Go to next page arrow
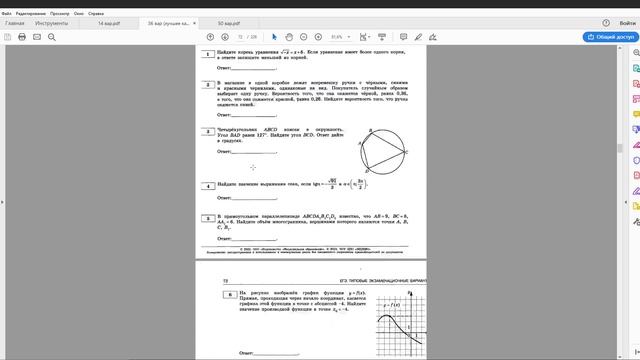The image size is (640, 360). (x=225, y=37)
